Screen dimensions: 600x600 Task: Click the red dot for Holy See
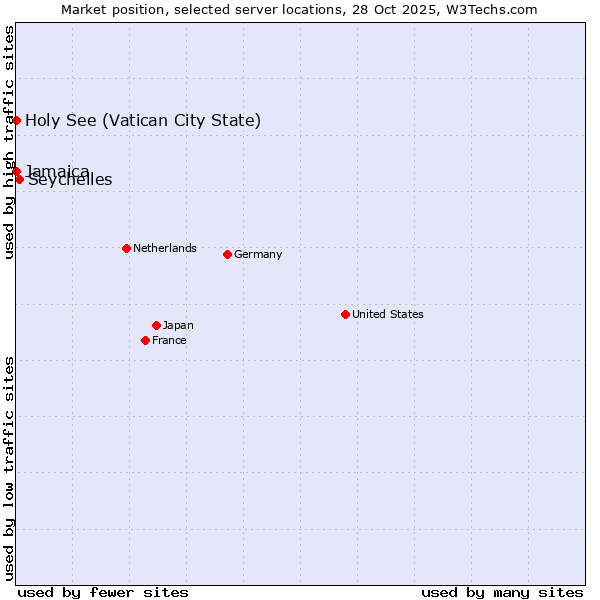[x=16, y=120]
